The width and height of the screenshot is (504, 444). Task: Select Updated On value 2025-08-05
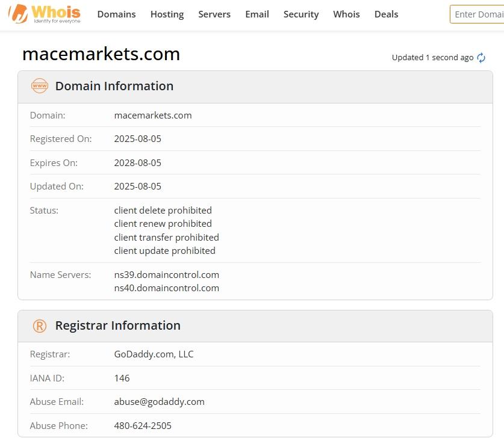tap(137, 187)
